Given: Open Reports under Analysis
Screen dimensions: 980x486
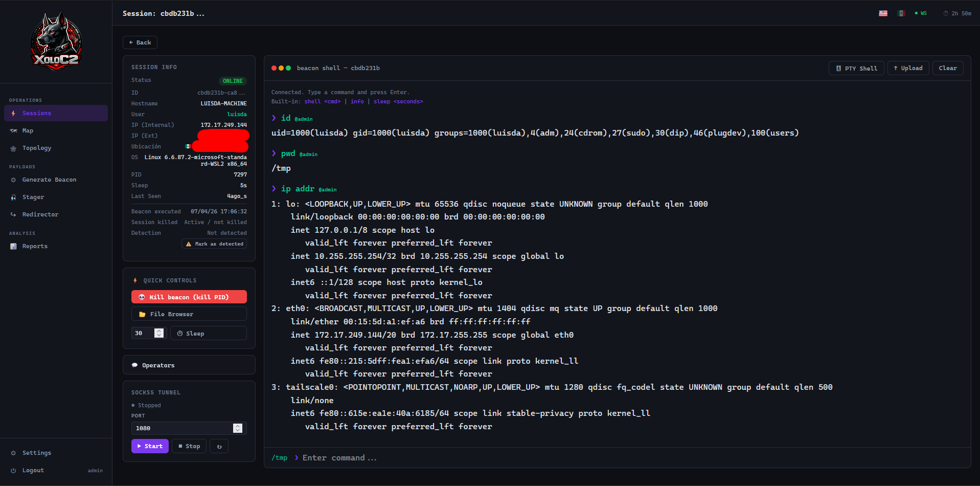Looking at the screenshot, I should pyautogui.click(x=35, y=247).
